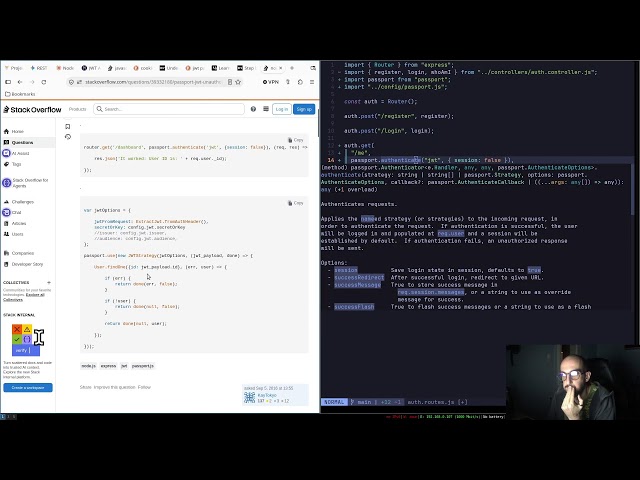Viewport: 640px width, 480px height.
Task: Open the Users page in sidebar
Action: pos(13,234)
